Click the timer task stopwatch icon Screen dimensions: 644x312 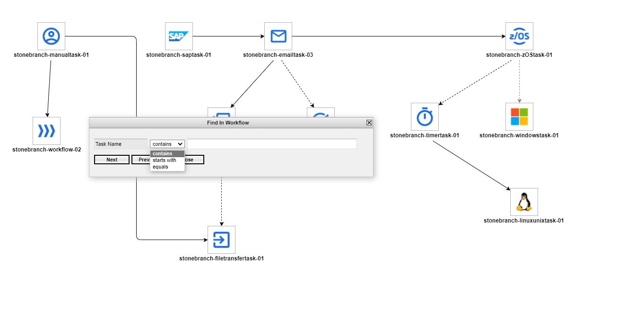tap(425, 116)
